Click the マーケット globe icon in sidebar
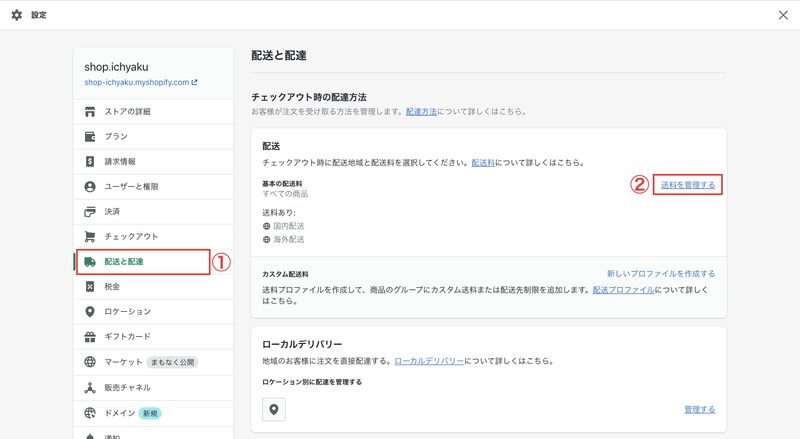 point(90,362)
